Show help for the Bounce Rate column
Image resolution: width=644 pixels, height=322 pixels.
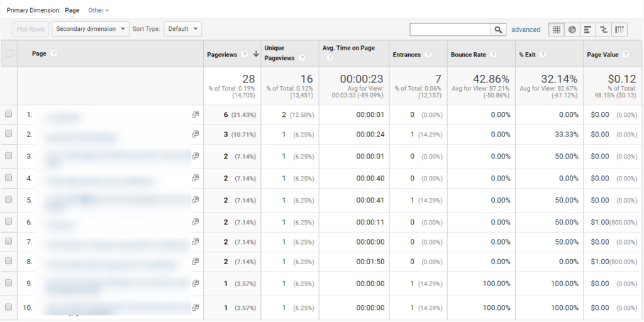493,55
